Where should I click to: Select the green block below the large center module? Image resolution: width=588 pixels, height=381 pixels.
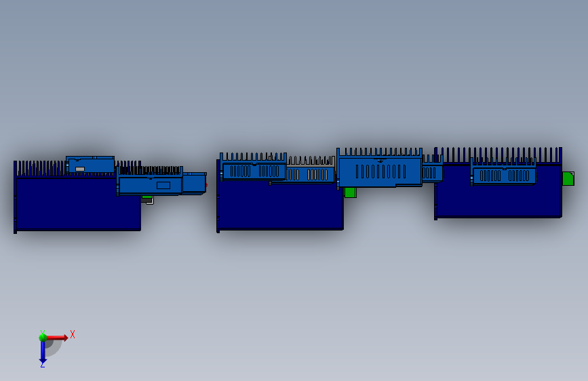pos(350,193)
